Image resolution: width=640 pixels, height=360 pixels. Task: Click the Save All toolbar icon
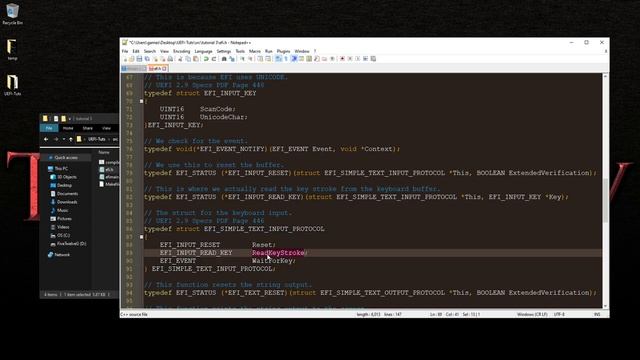click(147, 59)
